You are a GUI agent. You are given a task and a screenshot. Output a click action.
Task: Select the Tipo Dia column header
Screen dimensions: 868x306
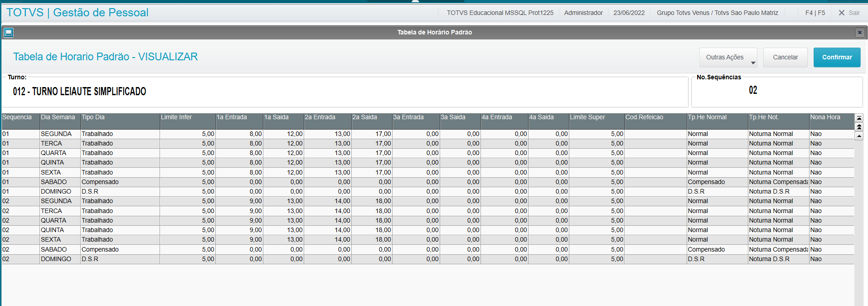[120, 121]
